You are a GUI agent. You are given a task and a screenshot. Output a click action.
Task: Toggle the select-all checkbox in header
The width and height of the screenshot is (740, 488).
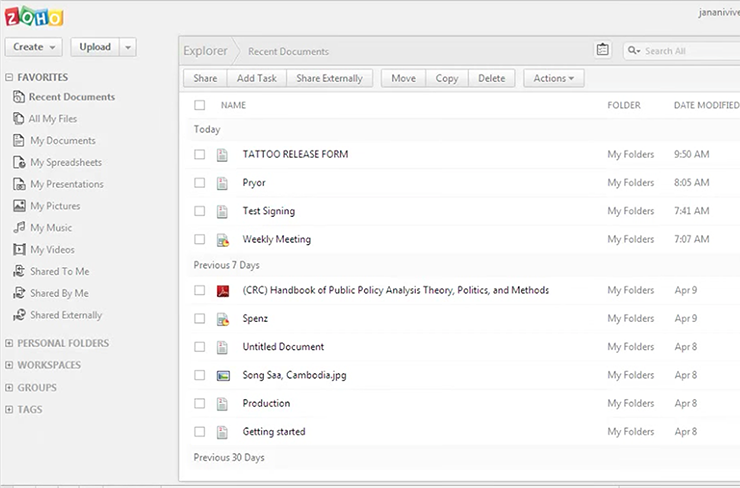200,105
